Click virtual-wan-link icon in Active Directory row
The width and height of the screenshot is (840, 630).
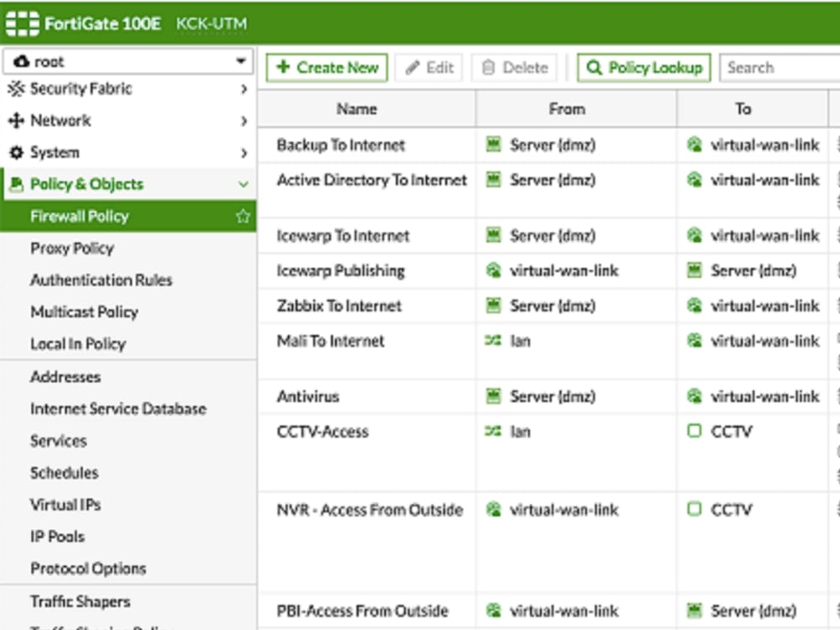coord(695,180)
